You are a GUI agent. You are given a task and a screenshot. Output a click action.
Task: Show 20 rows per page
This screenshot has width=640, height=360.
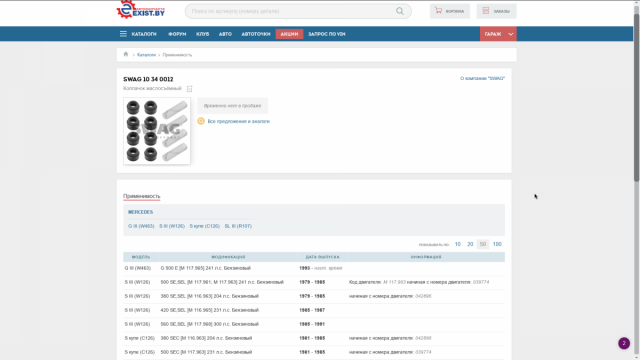[x=470, y=244]
